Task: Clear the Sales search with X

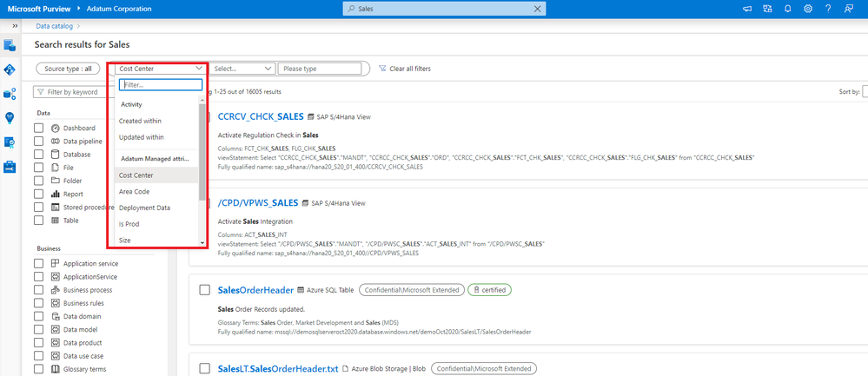Action: [536, 9]
